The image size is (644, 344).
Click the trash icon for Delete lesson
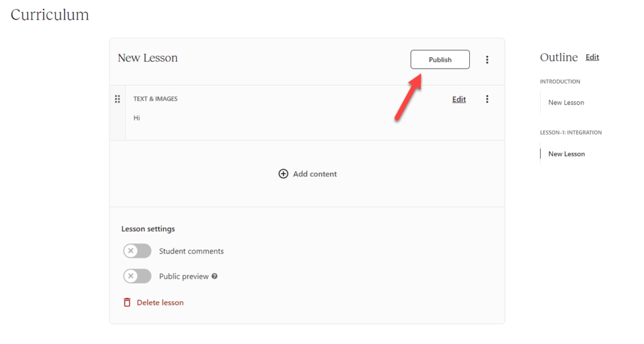pos(127,302)
